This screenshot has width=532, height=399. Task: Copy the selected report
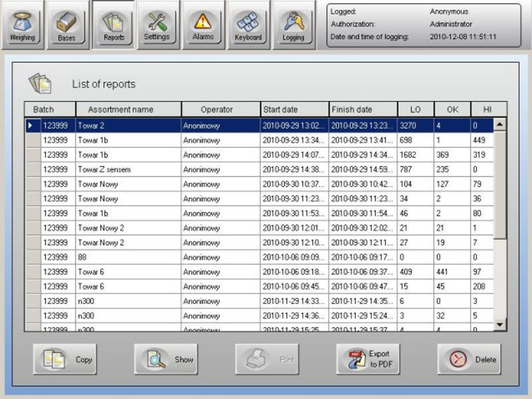coord(65,358)
